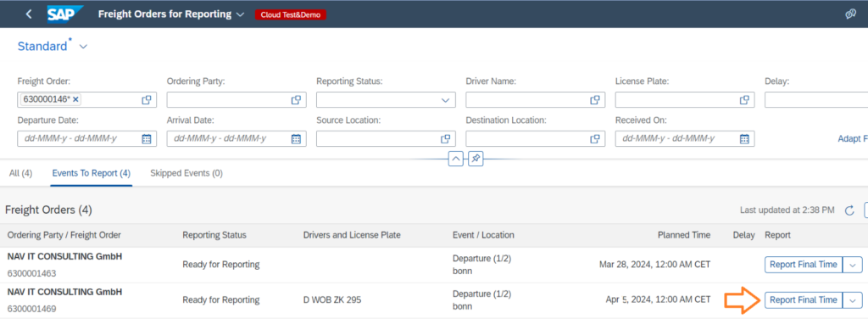Select freight order number 6300001469
Viewport: 868px width, 319px height.
[x=31, y=309]
